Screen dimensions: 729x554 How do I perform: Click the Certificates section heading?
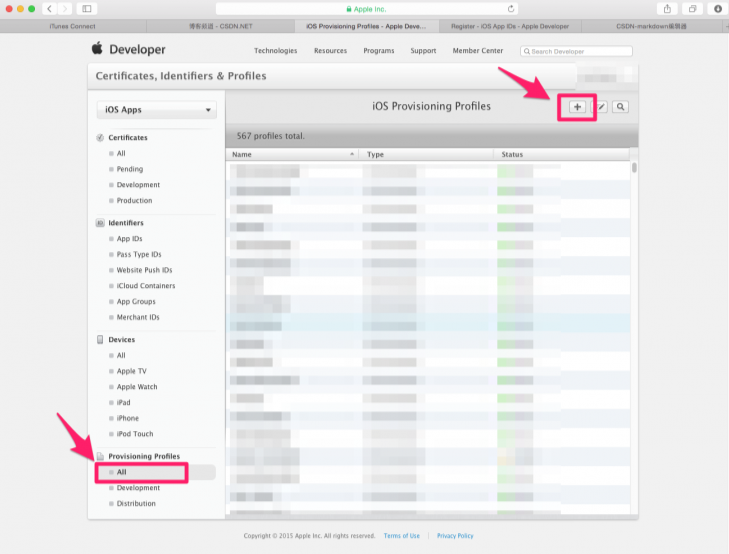(128, 138)
